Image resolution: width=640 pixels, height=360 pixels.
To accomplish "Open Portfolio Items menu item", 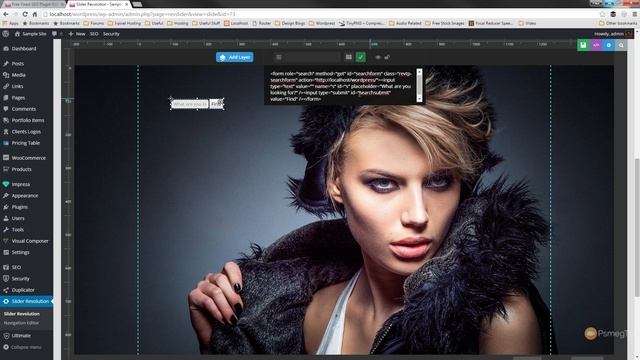I will tap(27, 120).
